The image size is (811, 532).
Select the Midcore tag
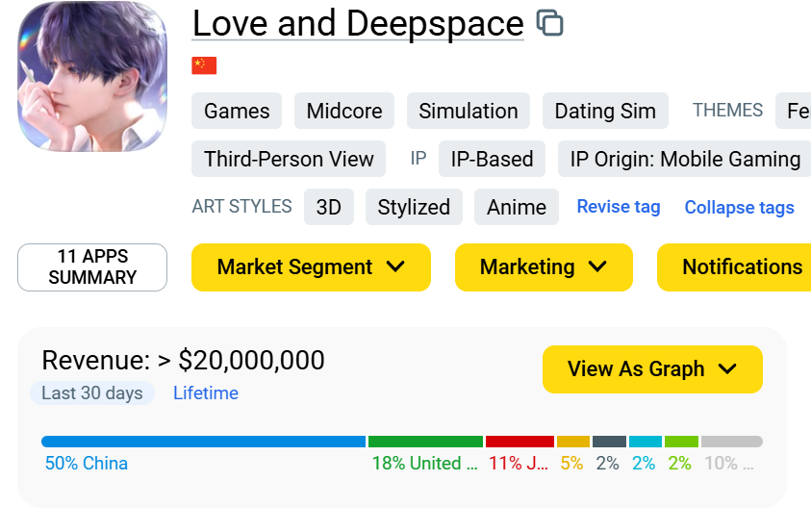click(344, 111)
